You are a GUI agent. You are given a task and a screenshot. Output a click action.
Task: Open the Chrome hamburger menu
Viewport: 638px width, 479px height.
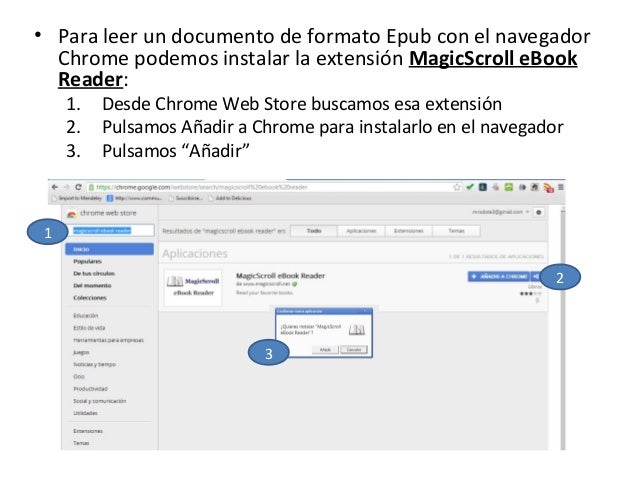561,187
